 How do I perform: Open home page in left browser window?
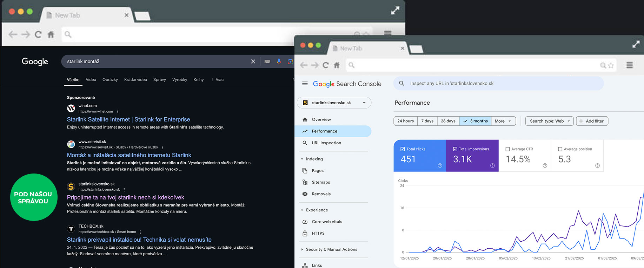(x=51, y=34)
